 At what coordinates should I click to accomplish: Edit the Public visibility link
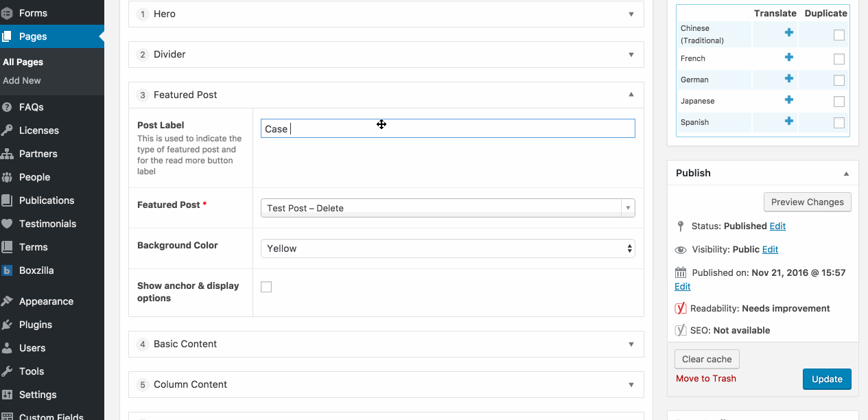tap(770, 249)
